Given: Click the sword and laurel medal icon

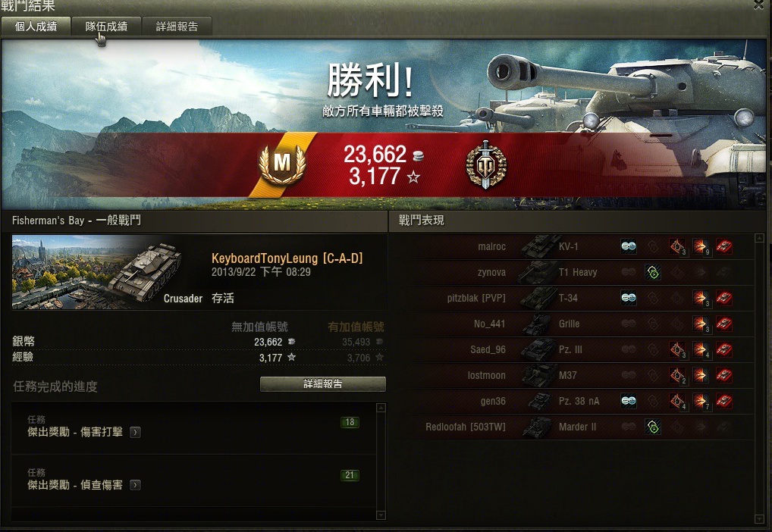Looking at the screenshot, I should pyautogui.click(x=486, y=165).
